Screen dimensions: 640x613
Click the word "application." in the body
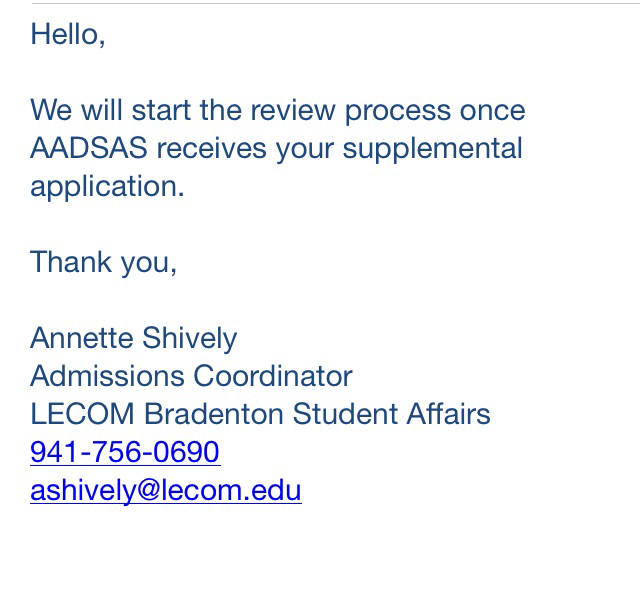tap(108, 187)
